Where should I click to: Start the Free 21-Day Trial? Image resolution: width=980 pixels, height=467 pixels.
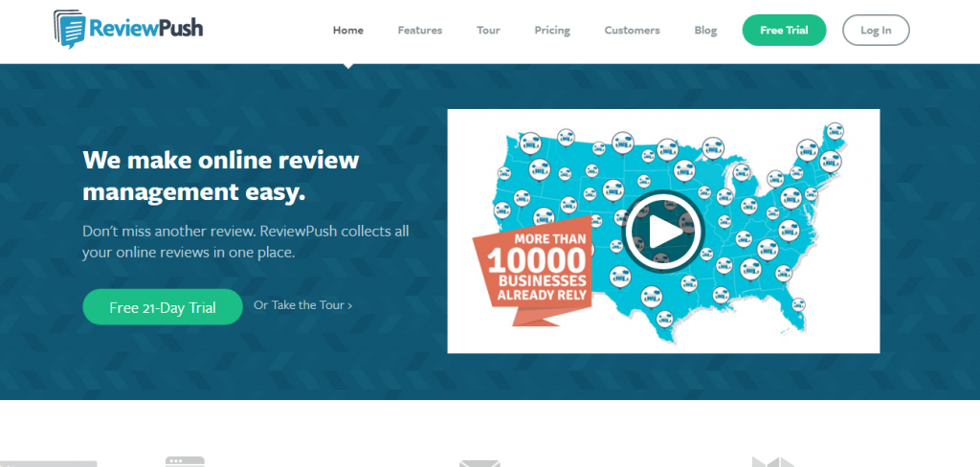(163, 307)
